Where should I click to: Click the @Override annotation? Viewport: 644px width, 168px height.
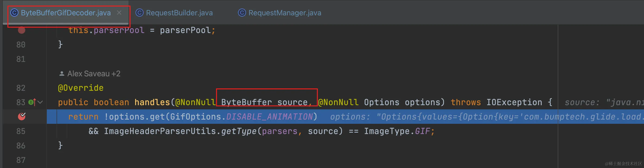[80, 88]
